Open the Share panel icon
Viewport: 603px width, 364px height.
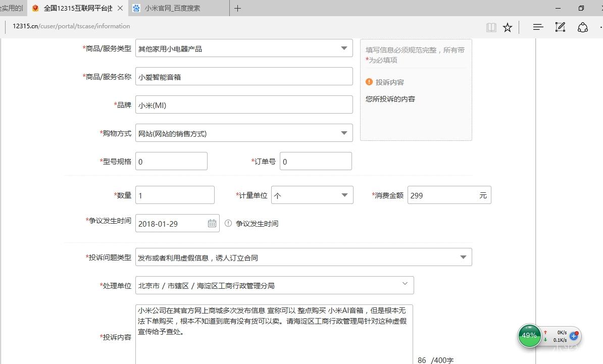coord(583,27)
